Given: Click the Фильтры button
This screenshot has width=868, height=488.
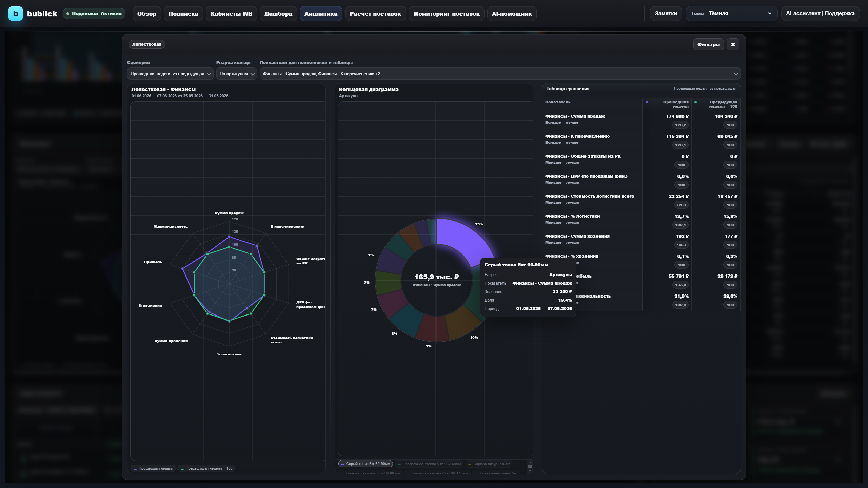Looking at the screenshot, I should click(708, 44).
